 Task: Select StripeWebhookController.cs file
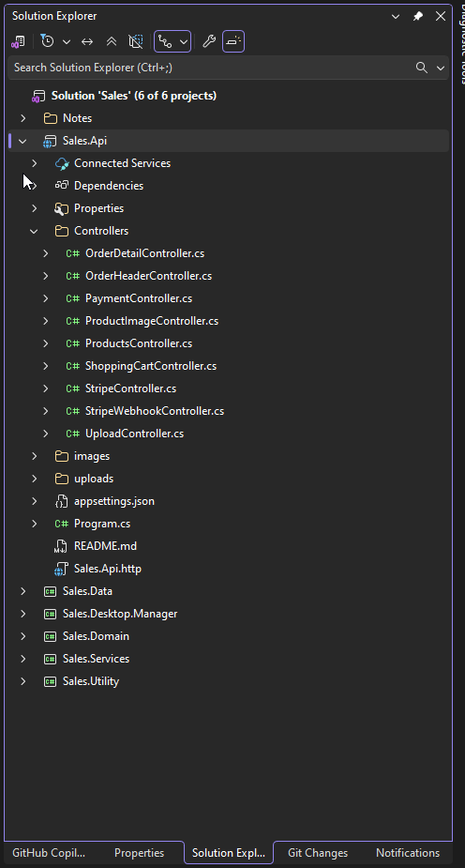point(155,411)
